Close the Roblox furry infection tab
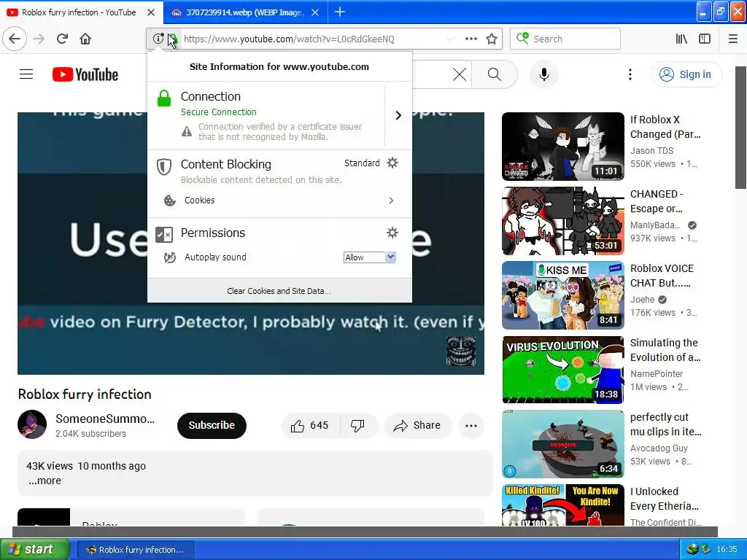747x560 pixels. click(151, 12)
